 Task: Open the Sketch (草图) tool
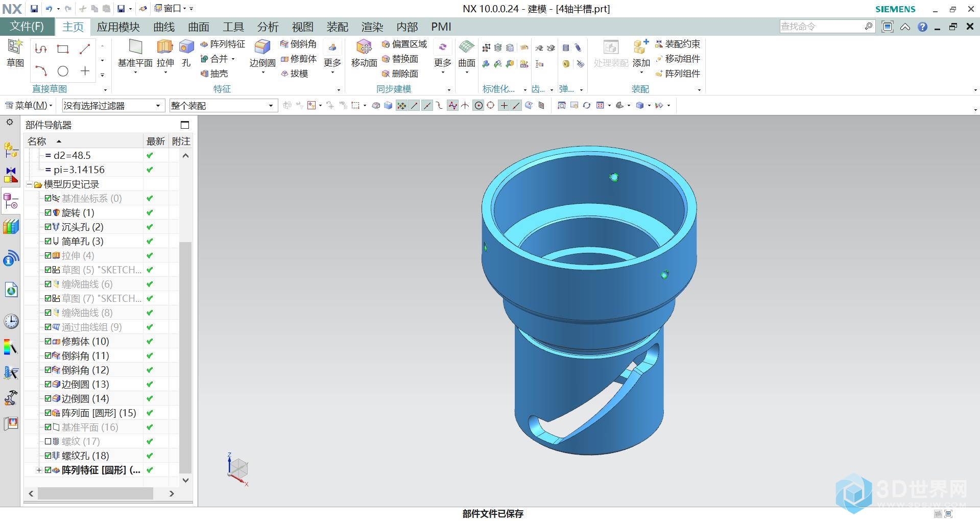15,53
